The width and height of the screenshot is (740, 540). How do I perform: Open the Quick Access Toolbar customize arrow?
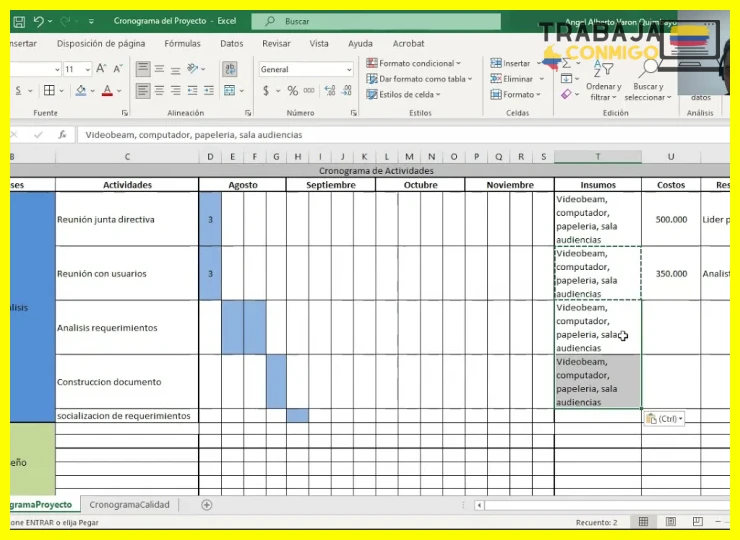(x=91, y=21)
